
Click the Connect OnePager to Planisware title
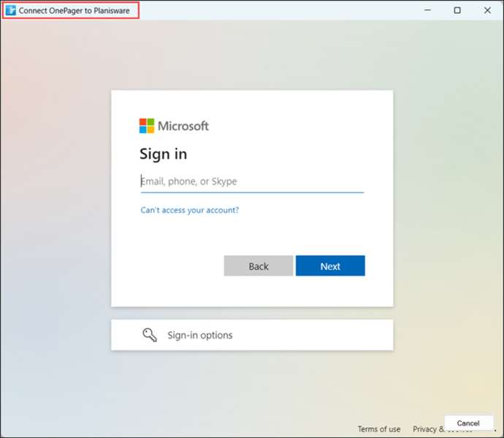click(x=75, y=11)
